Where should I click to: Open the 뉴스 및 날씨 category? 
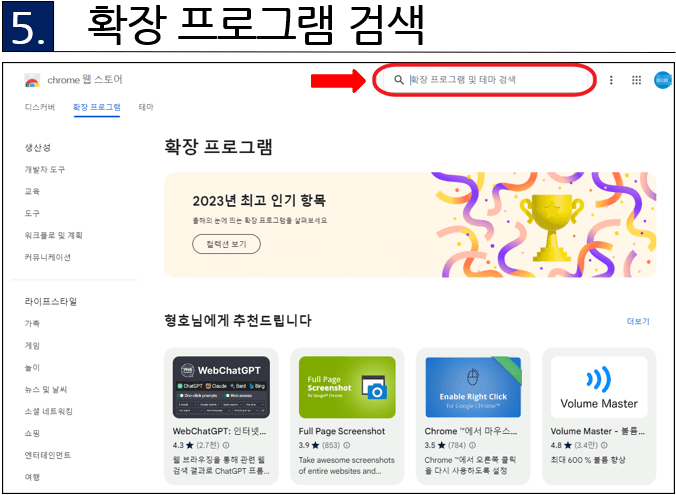coord(46,389)
